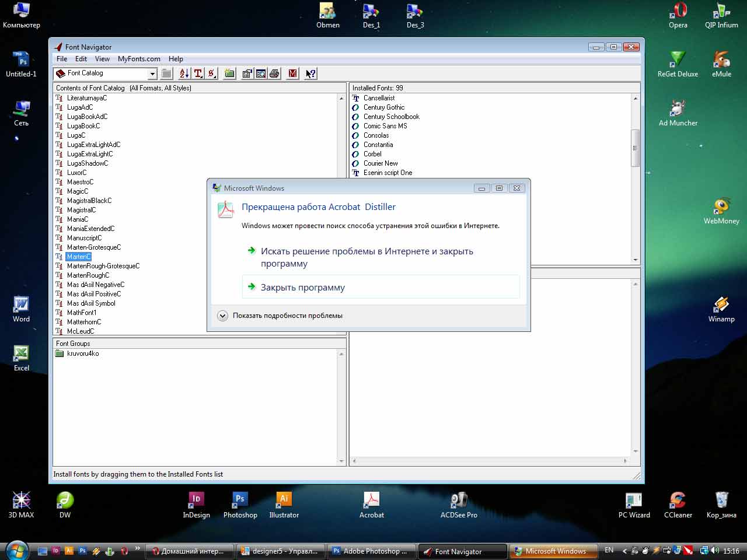Screen dimensions: 747x560
Task: Open the 3D MAX desktop icon
Action: coord(21,505)
